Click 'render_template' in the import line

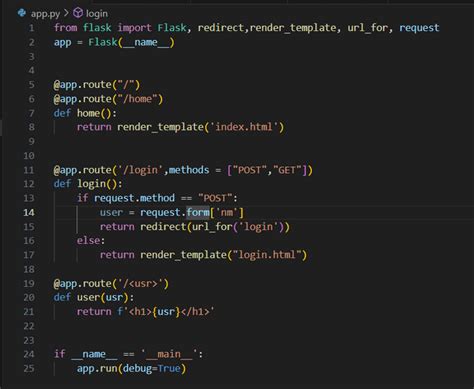click(293, 28)
